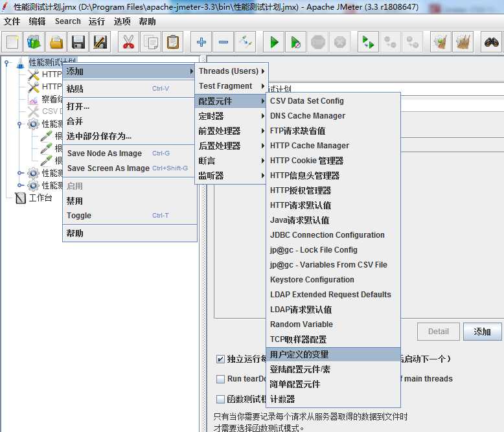
Task: Choose Random Variable entry
Action: tap(334, 324)
